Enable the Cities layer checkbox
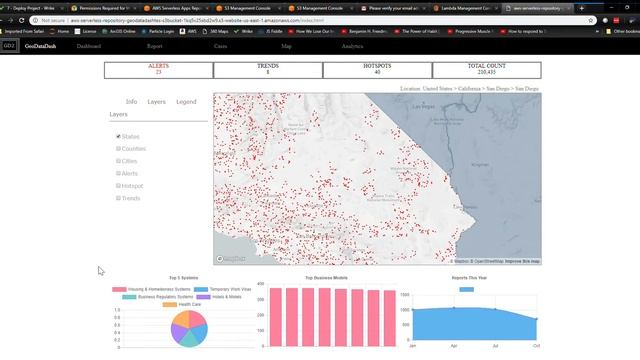Screen dimensions: 640x360 [x=118, y=161]
